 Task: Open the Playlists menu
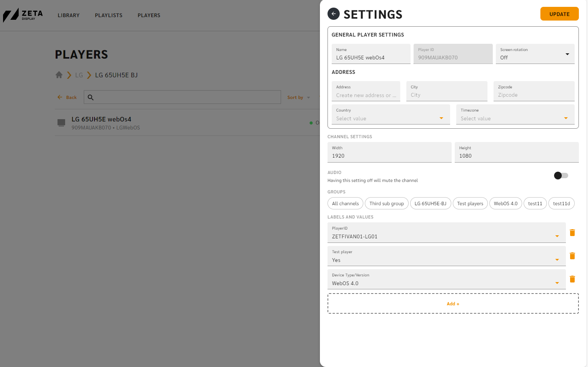109,15
